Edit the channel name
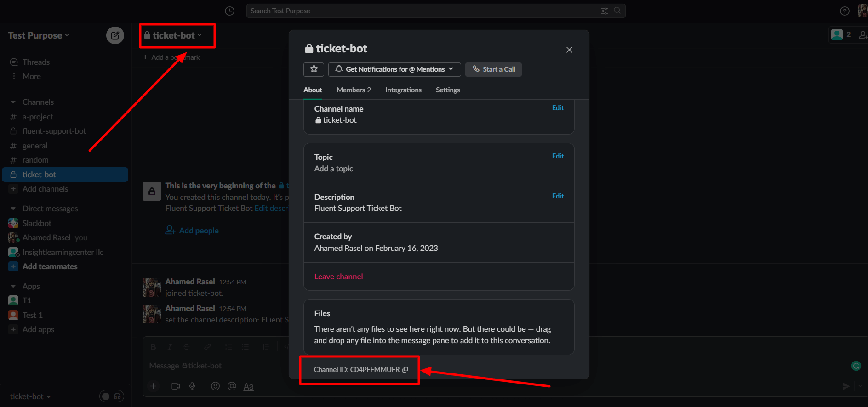Viewport: 868px width, 407px height. pyautogui.click(x=558, y=108)
